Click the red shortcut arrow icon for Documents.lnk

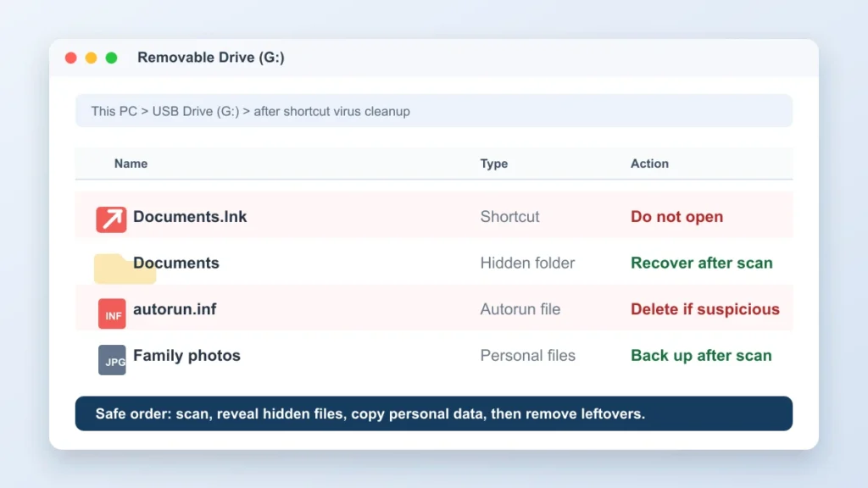pyautogui.click(x=111, y=219)
